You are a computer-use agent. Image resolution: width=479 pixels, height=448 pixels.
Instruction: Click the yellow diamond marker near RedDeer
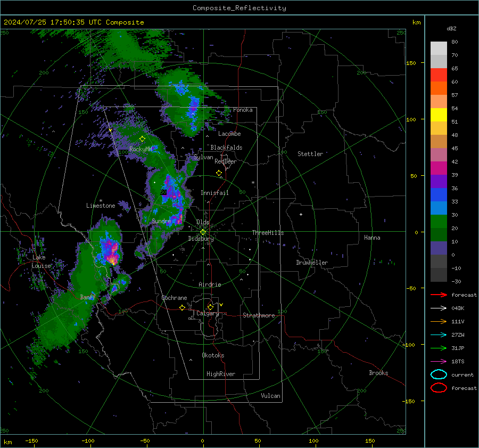[x=219, y=173]
